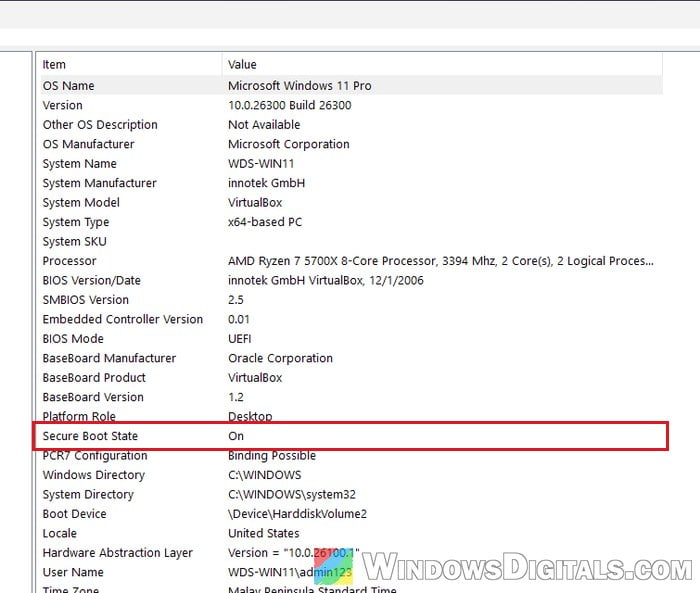Click the United States locale value

click(264, 533)
